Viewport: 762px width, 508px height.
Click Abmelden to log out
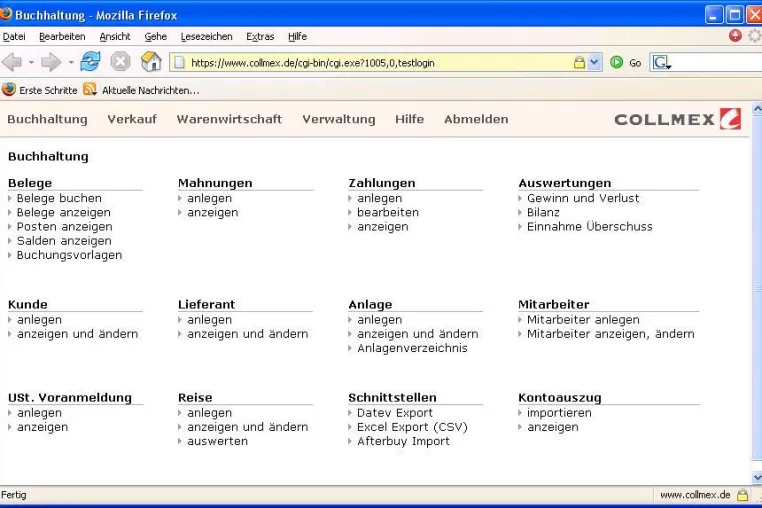click(476, 119)
